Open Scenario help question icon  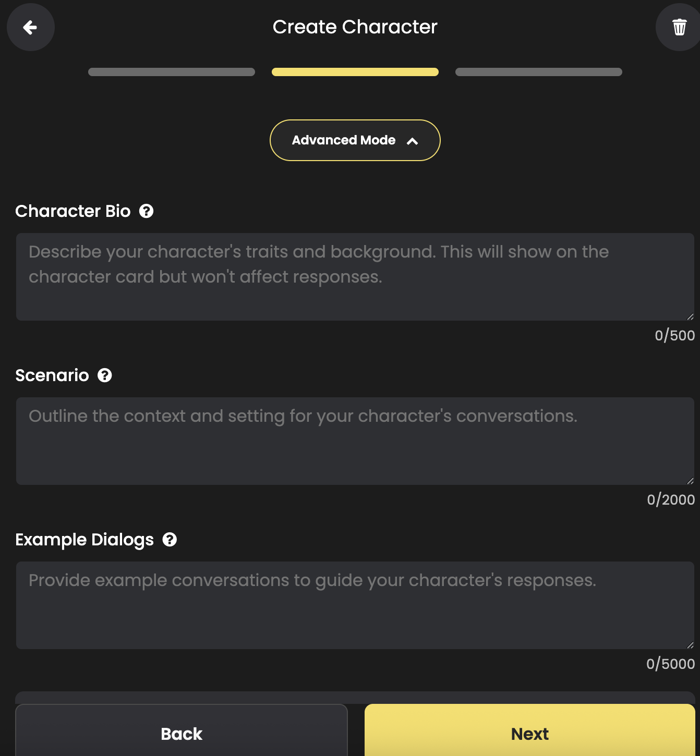(x=105, y=375)
